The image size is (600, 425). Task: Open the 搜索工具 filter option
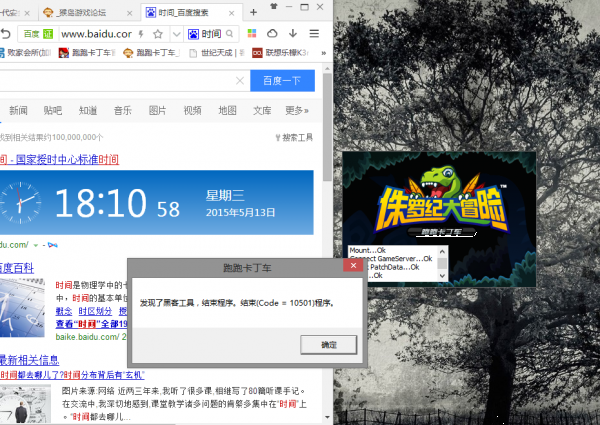[x=294, y=137]
